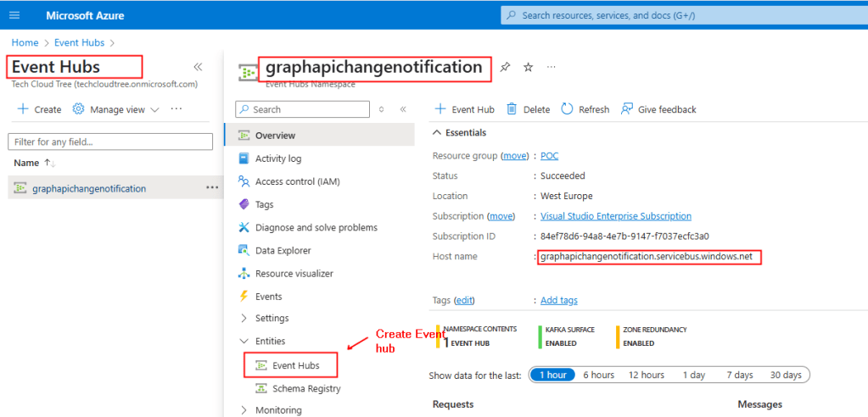Screen dimensions: 868x417
Task: Open the Data Explorer menu item
Action: coord(283,251)
